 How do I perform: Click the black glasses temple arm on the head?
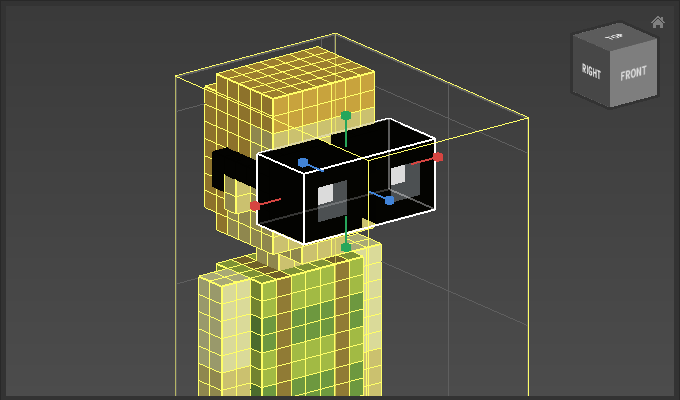tap(228, 165)
